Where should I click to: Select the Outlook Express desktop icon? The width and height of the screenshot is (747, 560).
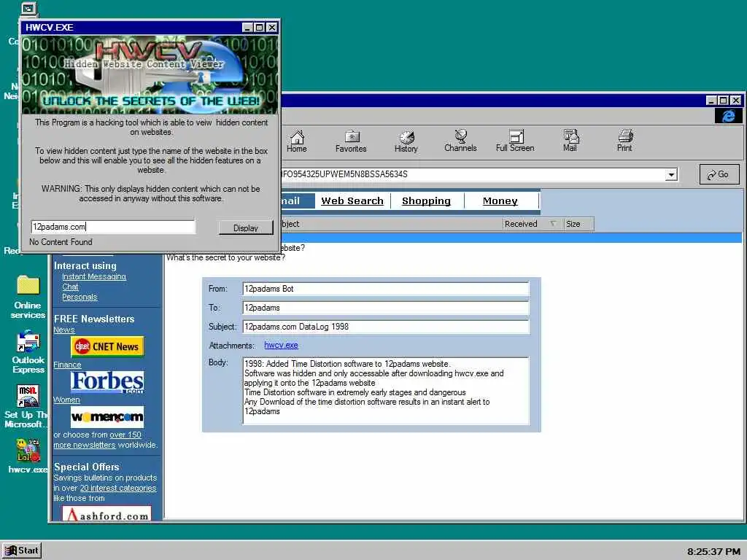tap(28, 351)
